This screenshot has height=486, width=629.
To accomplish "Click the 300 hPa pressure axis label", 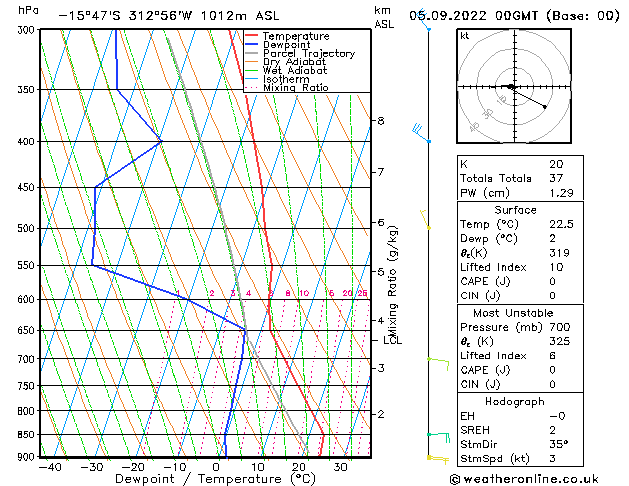I will click(26, 30).
